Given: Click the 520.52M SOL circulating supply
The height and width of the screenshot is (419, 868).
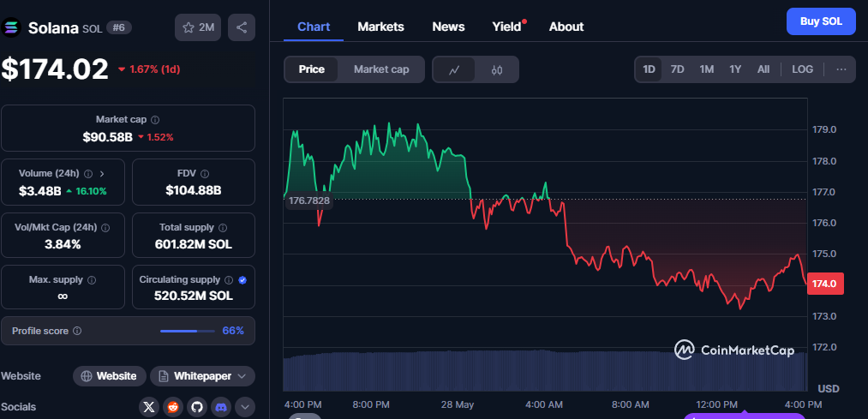Looking at the screenshot, I should (x=194, y=296).
